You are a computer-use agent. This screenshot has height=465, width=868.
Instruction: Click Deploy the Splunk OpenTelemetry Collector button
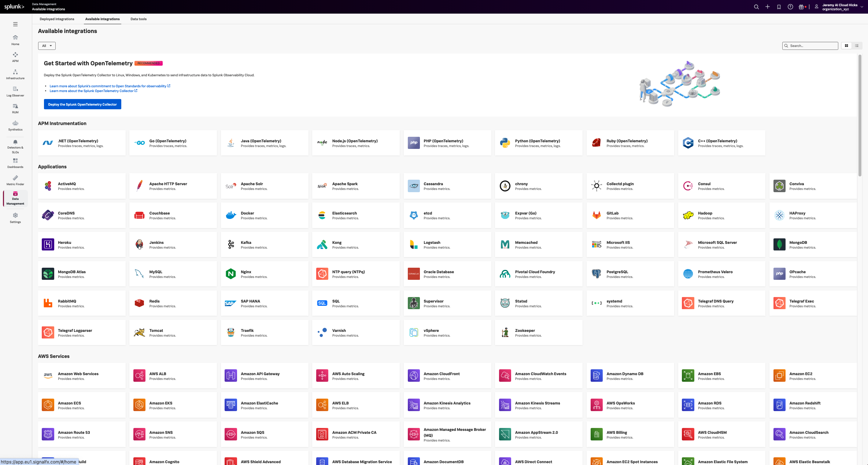click(82, 104)
